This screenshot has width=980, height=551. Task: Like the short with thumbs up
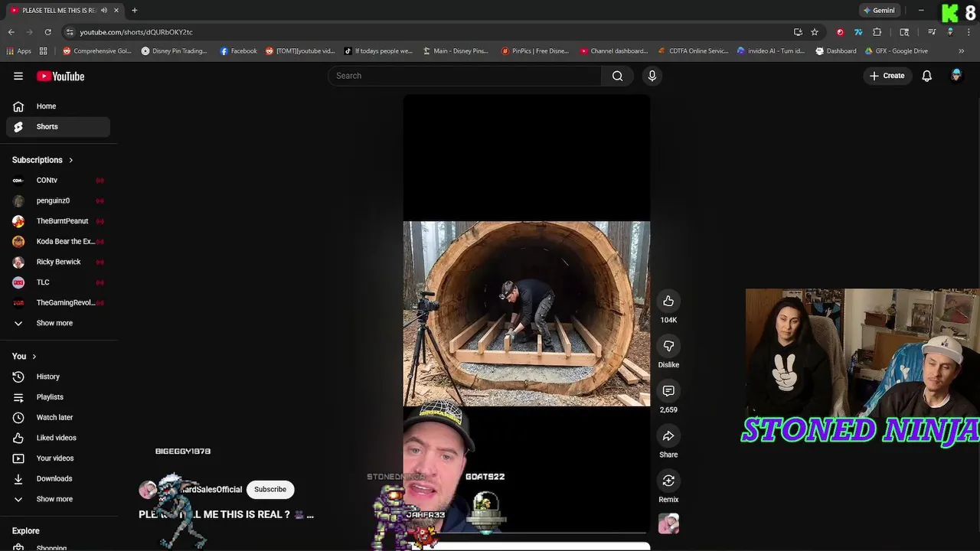tap(668, 301)
